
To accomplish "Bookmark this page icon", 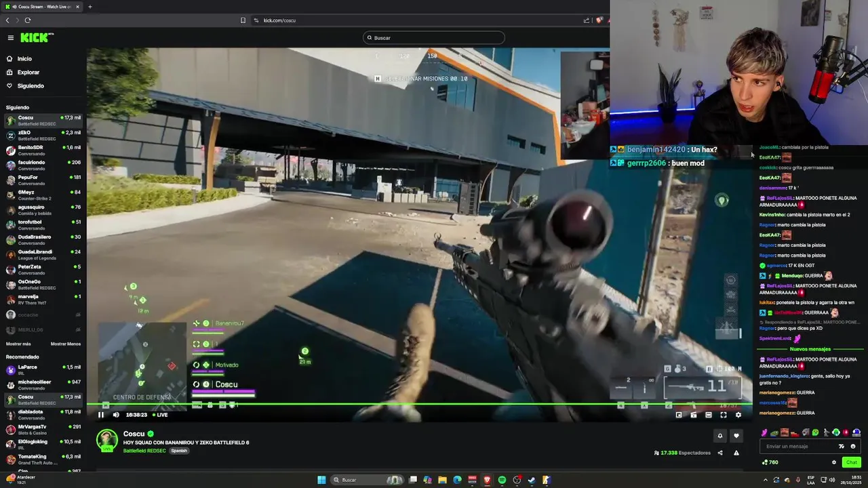I will click(x=243, y=20).
